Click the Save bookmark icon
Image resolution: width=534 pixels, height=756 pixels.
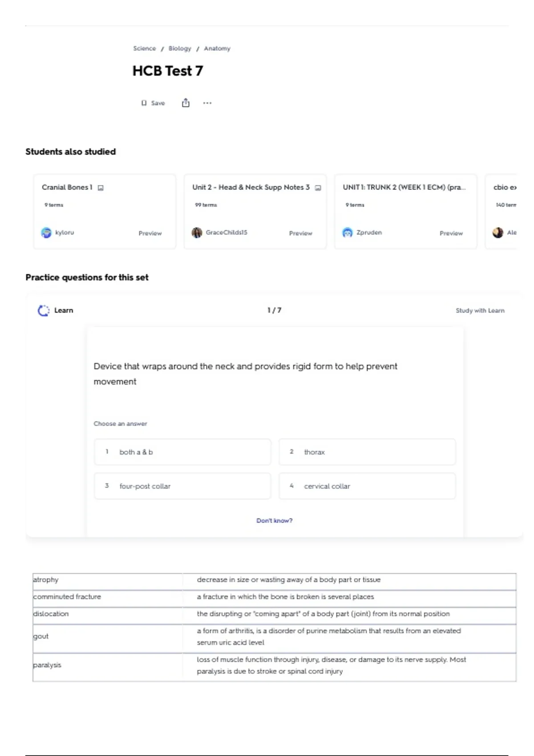pos(144,103)
